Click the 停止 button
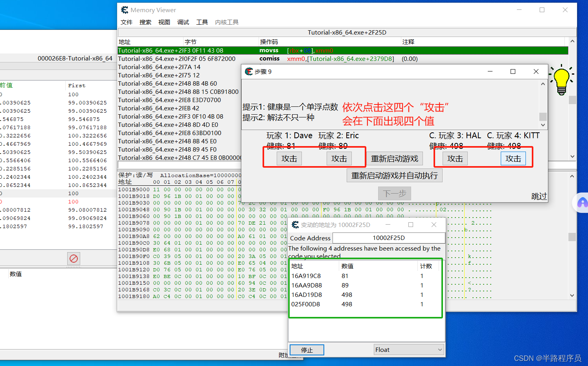 (x=307, y=350)
